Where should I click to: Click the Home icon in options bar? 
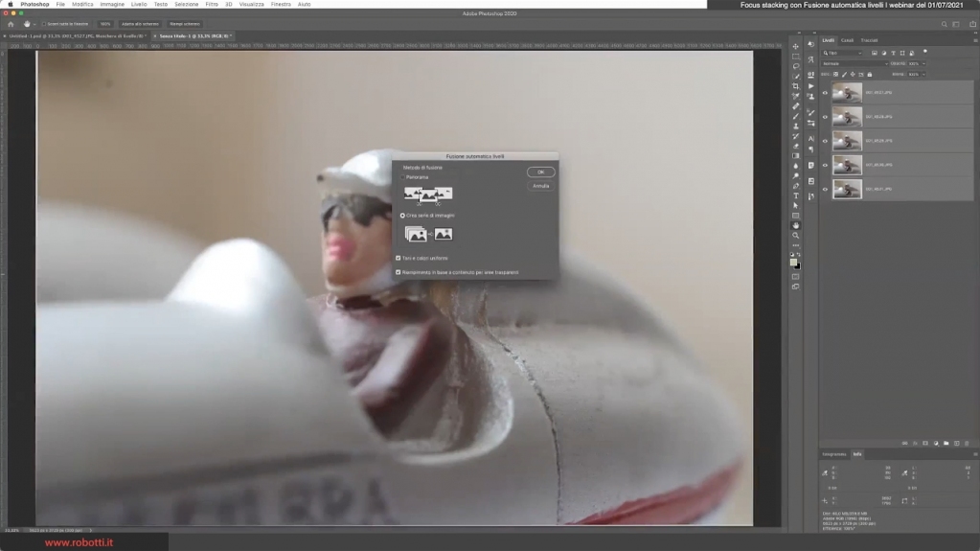pos(11,24)
